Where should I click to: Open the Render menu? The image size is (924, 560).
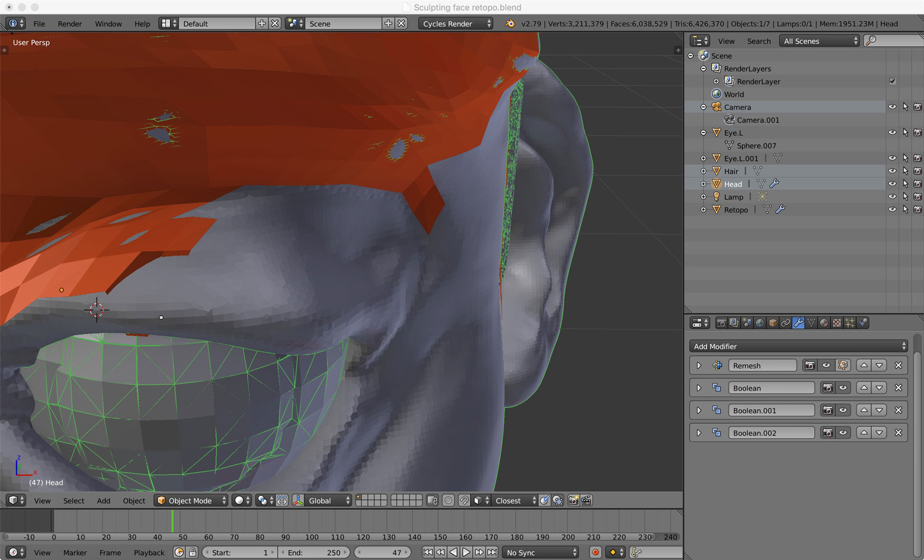click(x=70, y=23)
